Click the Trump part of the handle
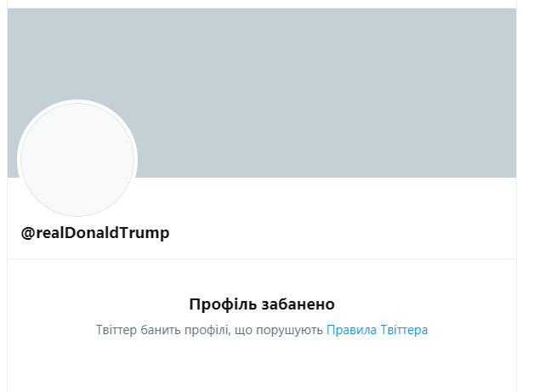This screenshot has height=392, width=540. (x=148, y=233)
